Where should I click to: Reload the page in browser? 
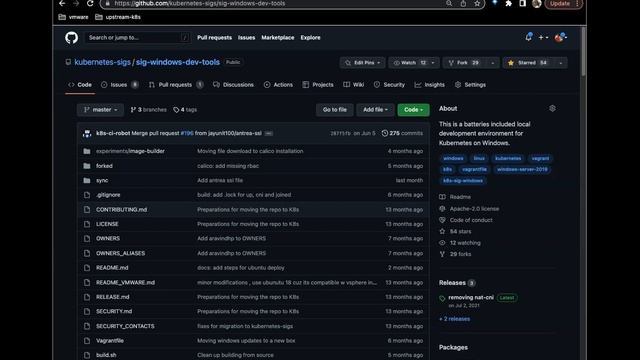pyautogui.click(x=90, y=3)
